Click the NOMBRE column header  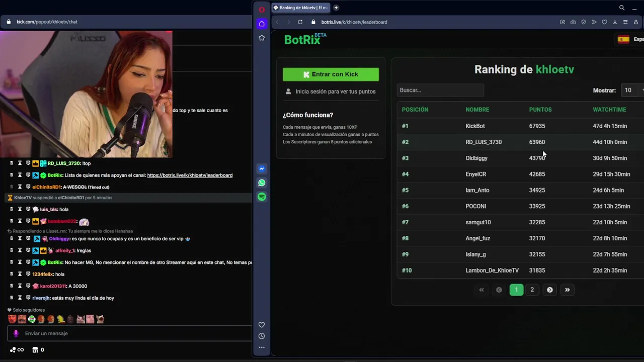[477, 110]
